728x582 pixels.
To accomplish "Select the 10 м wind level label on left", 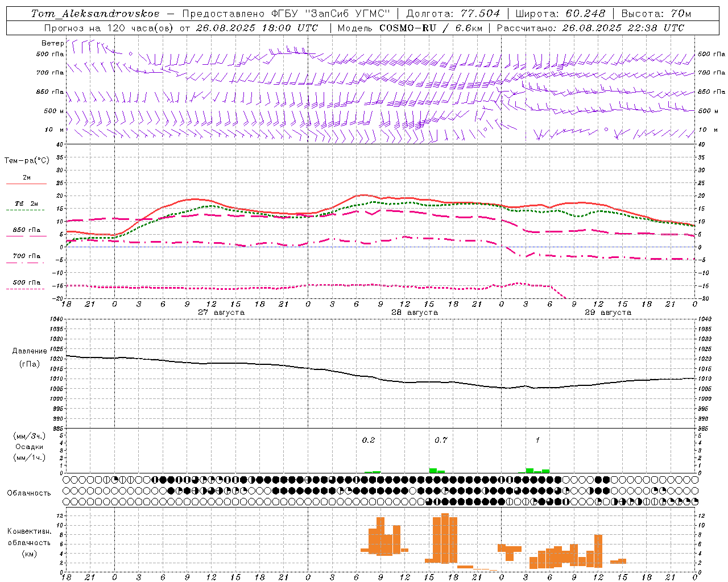I will click(54, 130).
